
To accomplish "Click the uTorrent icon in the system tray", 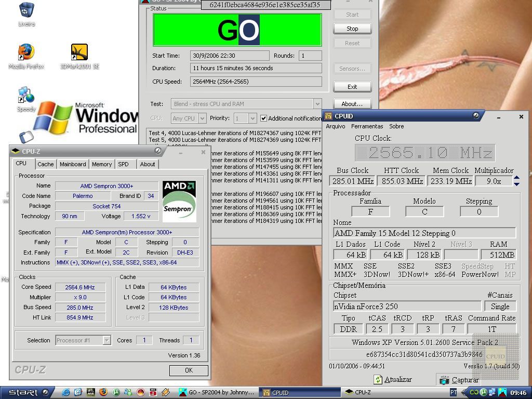I will (483, 393).
